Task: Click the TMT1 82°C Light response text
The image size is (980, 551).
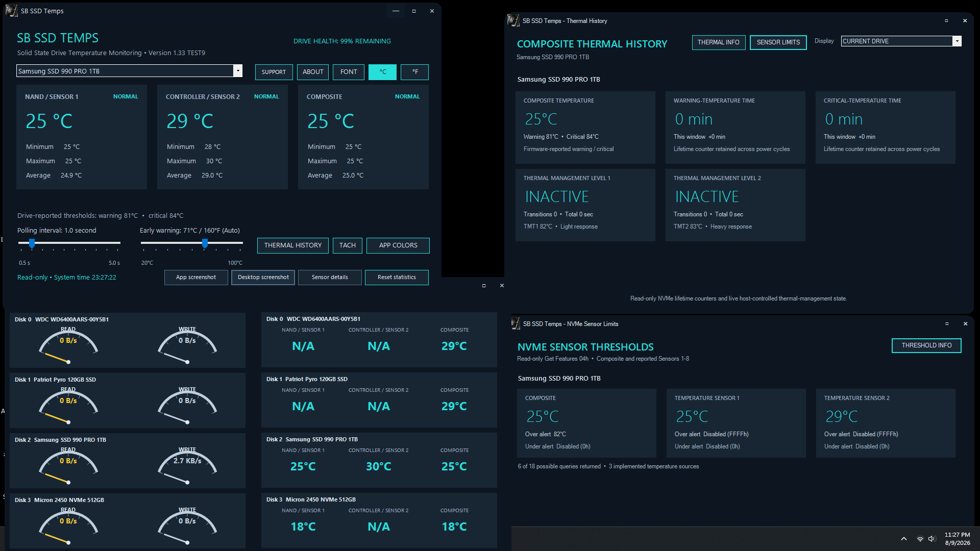Action: [x=560, y=227]
